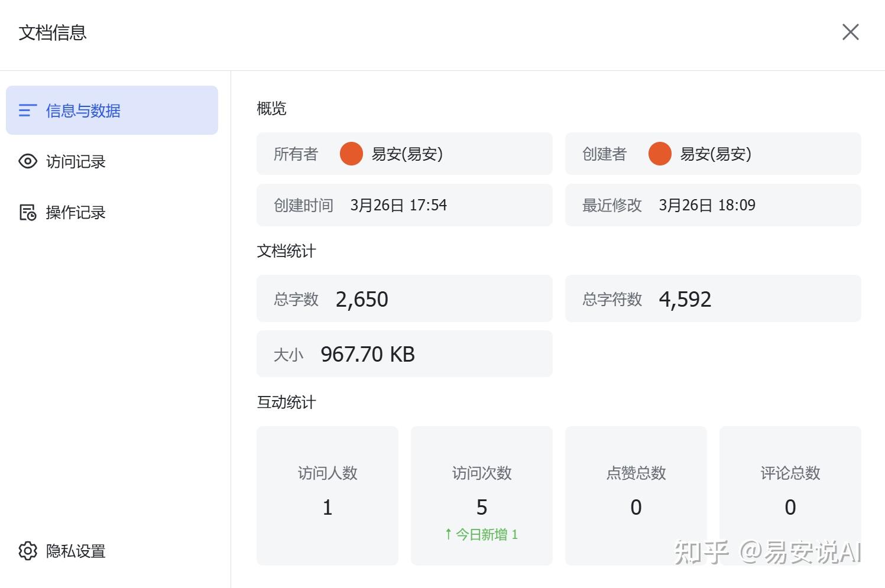This screenshot has width=885, height=588.
Task: Close the 文档信息 dialog
Action: [x=850, y=32]
